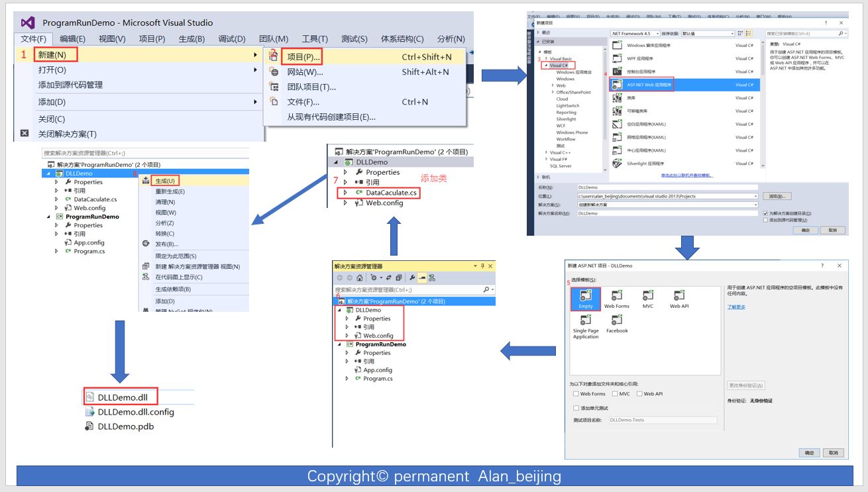868x492 pixels.
Task: Open the 单击此处以联机并查找模板 link
Action: 687,175
